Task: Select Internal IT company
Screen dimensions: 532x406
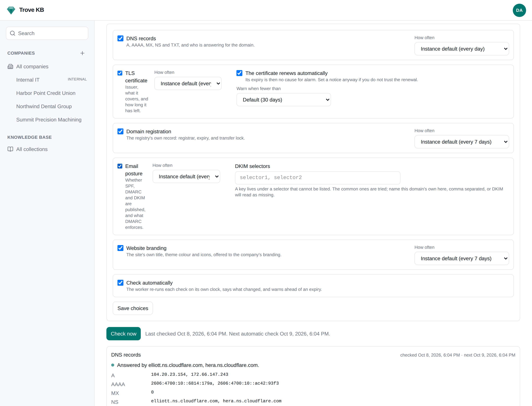Action: point(47,80)
